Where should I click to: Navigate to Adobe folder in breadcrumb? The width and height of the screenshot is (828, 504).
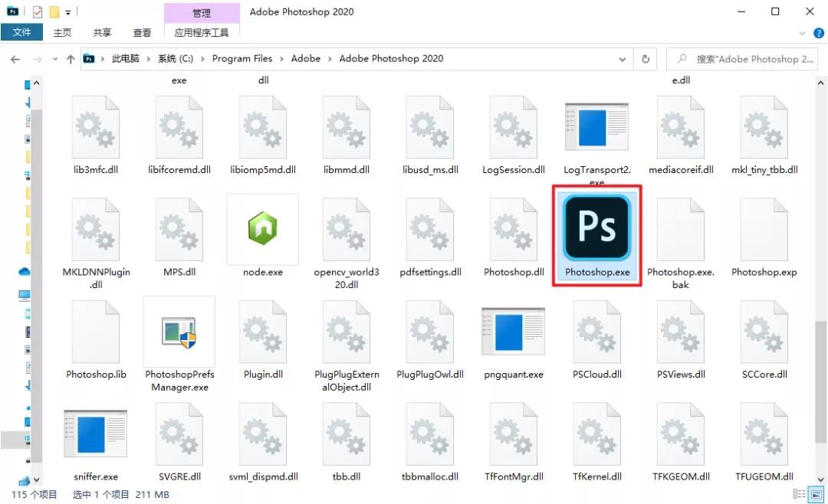(306, 58)
